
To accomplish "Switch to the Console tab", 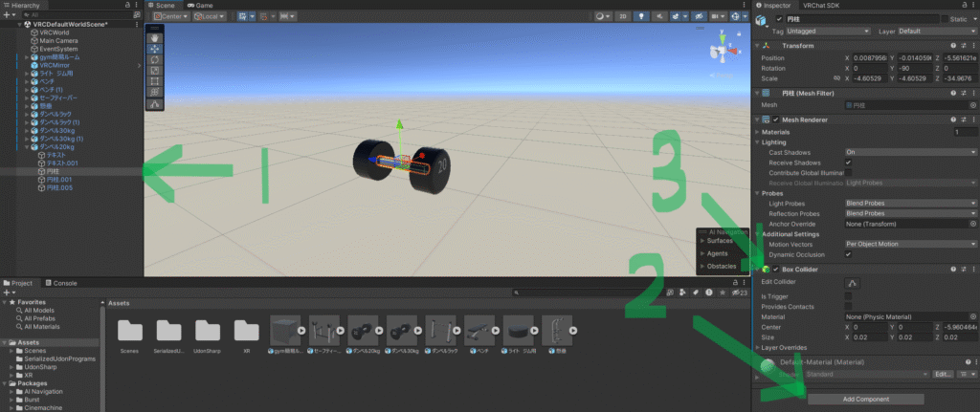I will click(60, 283).
